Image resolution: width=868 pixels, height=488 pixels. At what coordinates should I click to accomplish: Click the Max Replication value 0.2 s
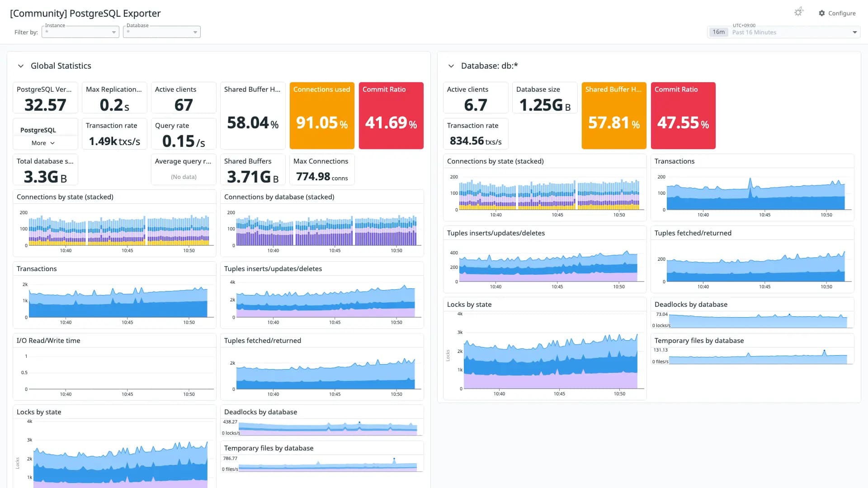coord(114,105)
